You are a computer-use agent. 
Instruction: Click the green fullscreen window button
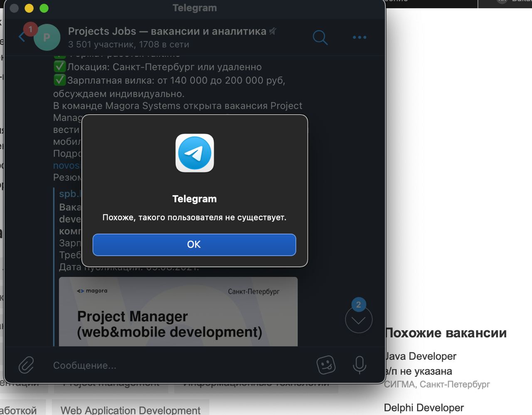(44, 8)
